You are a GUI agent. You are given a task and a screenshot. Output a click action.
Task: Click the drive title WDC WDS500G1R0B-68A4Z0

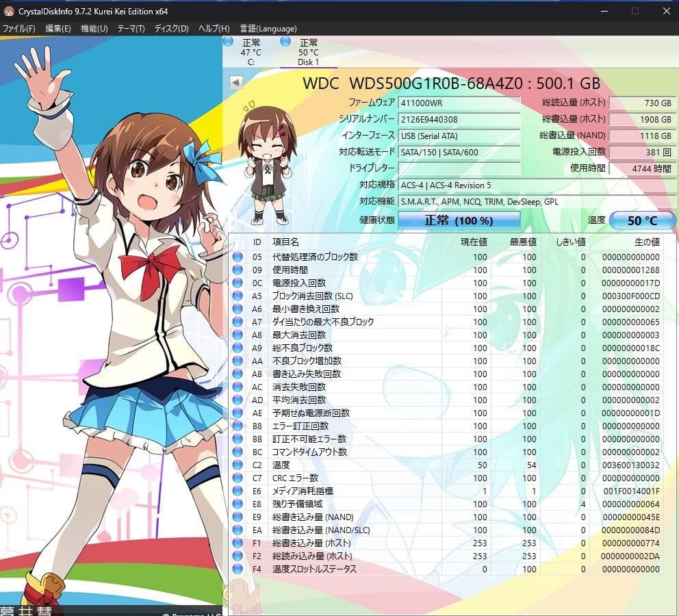pos(413,83)
